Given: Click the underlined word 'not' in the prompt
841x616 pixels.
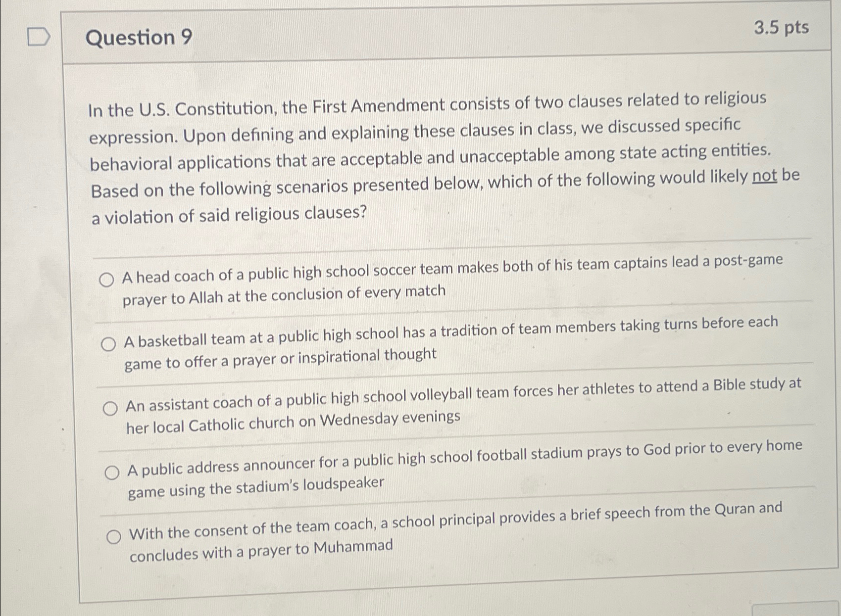Looking at the screenshot, I should (x=764, y=176).
